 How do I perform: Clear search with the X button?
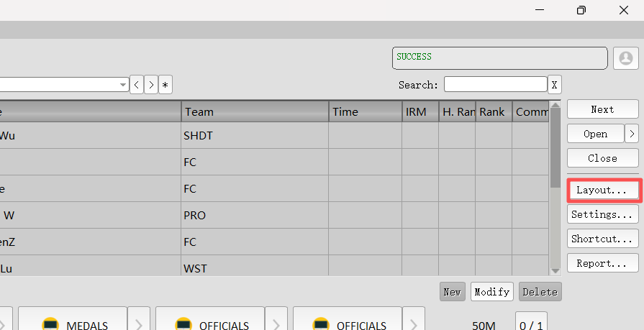pos(554,85)
